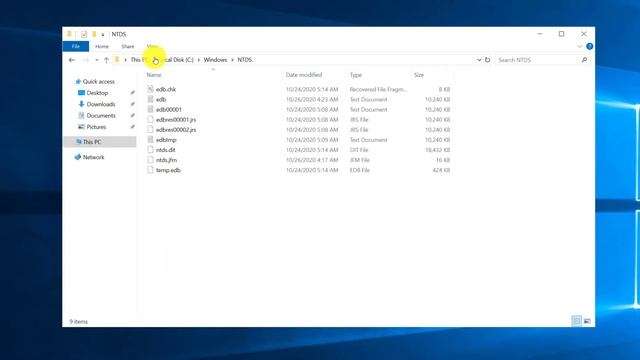
Task: Click the Properties quick access toolbar icon
Action: [84, 34]
